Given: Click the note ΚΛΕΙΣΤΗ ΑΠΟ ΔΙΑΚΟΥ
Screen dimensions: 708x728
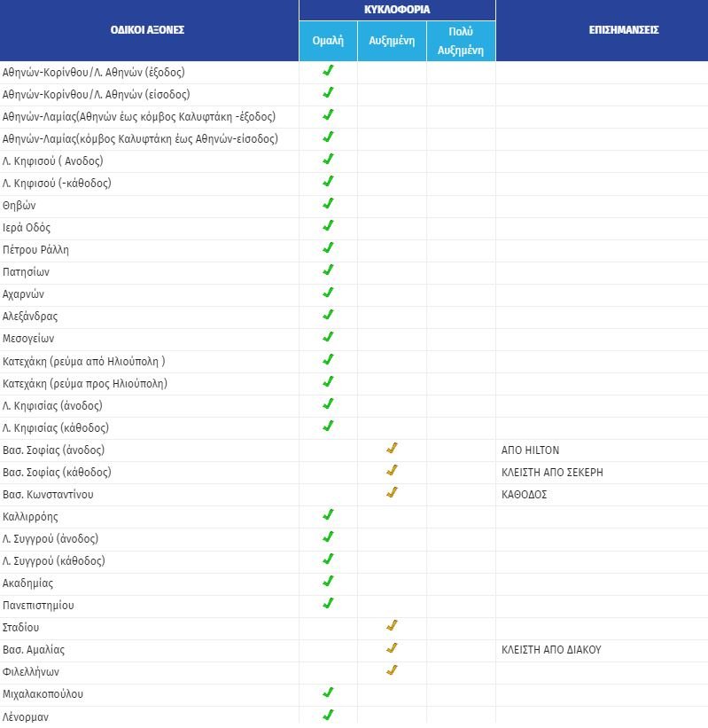Looking at the screenshot, I should [551, 650].
